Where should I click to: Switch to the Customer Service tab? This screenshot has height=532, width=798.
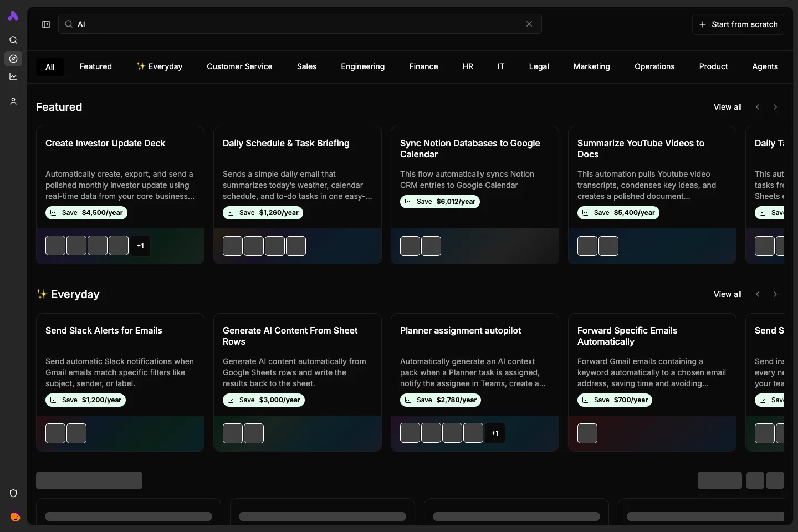tap(239, 66)
